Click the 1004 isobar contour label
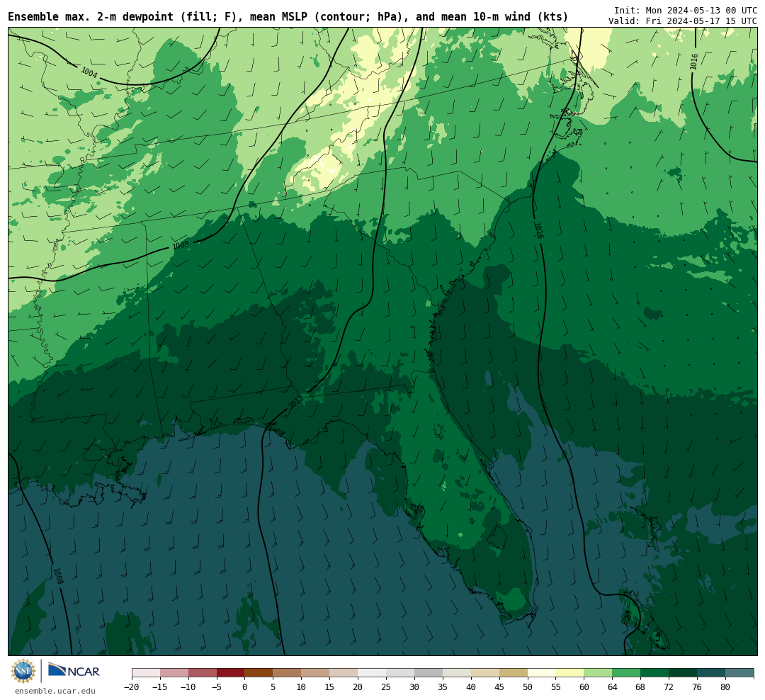The height and width of the screenshot is (700, 765). pyautogui.click(x=89, y=73)
